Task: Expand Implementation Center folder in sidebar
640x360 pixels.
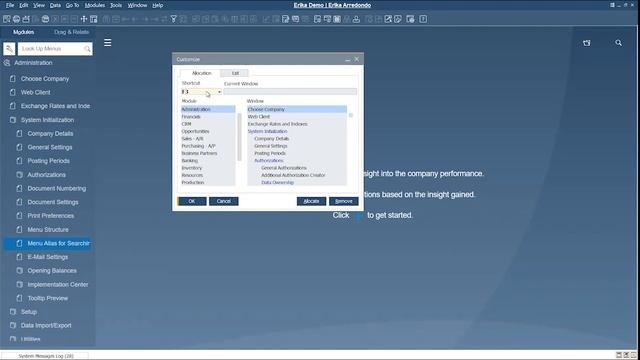Action: click(x=19, y=284)
